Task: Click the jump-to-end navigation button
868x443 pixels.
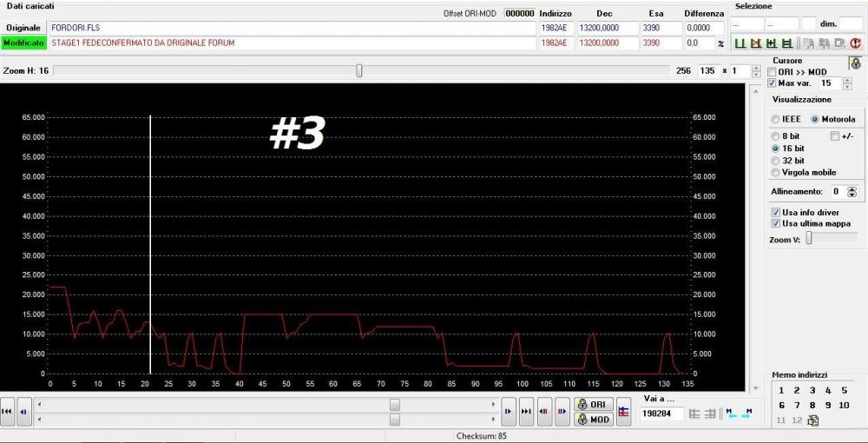Action: pyautogui.click(x=526, y=412)
